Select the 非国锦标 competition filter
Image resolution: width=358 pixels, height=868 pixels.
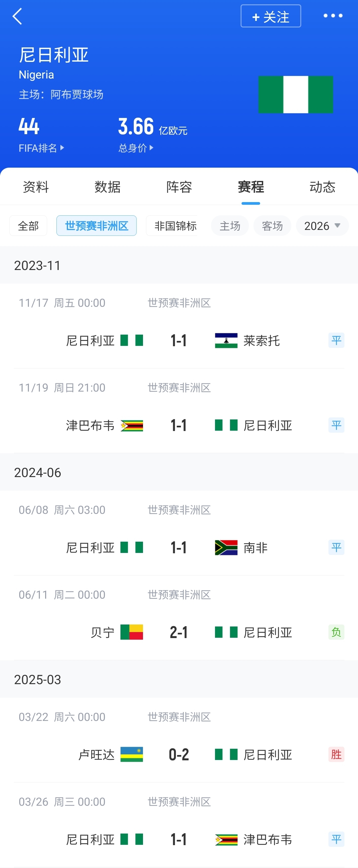point(175,226)
